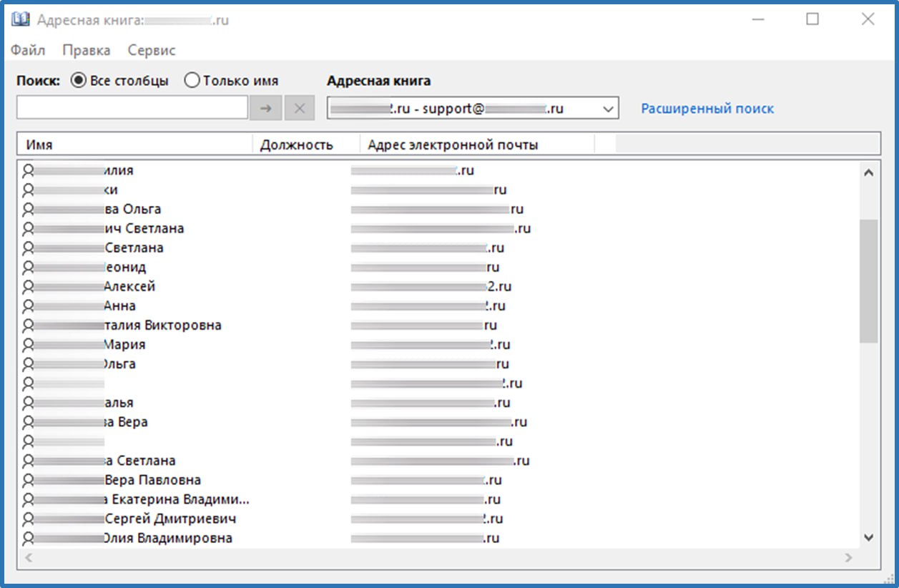The width and height of the screenshot is (899, 588).
Task: Open the Расширенный поиск link
Action: [707, 109]
